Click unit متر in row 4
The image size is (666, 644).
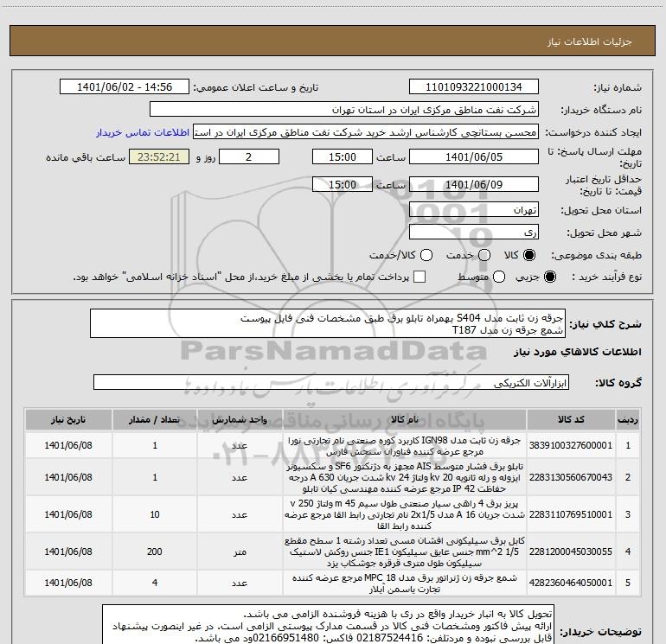[240, 552]
